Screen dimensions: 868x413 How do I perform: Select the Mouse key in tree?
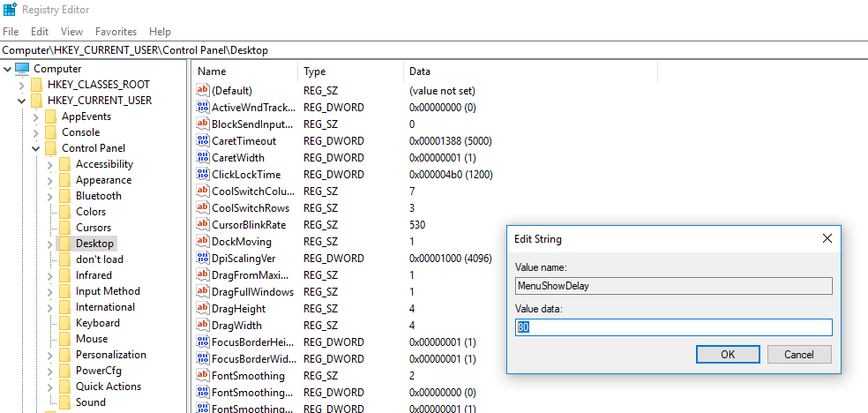click(x=92, y=339)
